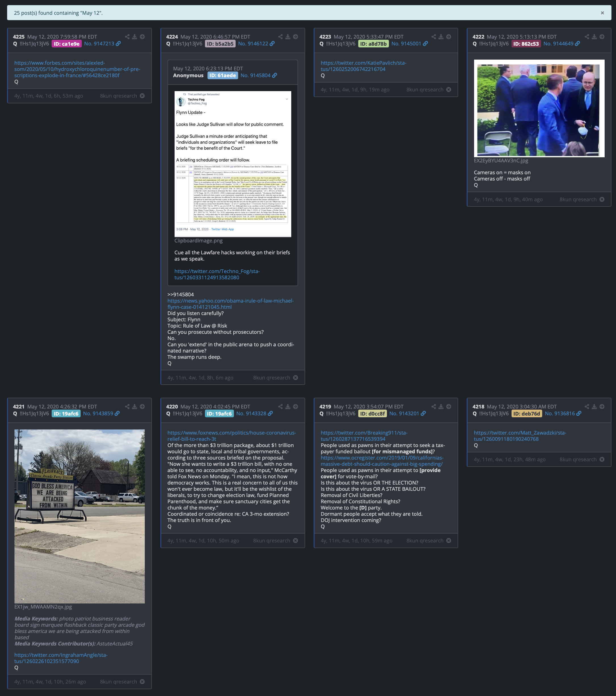Download post 4218

pos(594,406)
